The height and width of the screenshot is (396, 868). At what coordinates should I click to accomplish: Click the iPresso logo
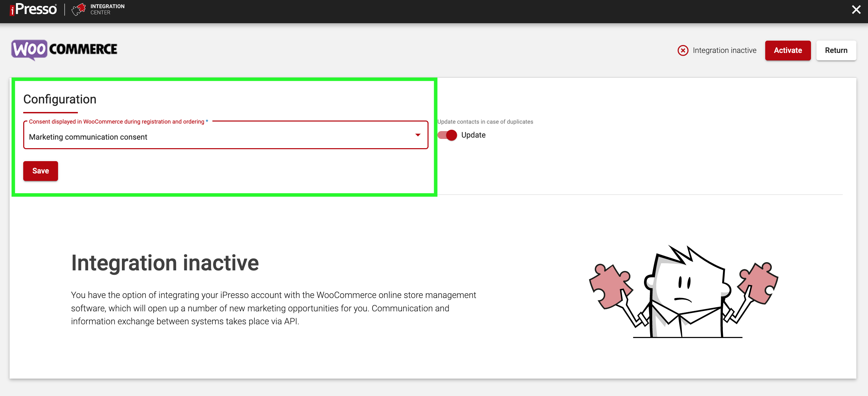[33, 9]
